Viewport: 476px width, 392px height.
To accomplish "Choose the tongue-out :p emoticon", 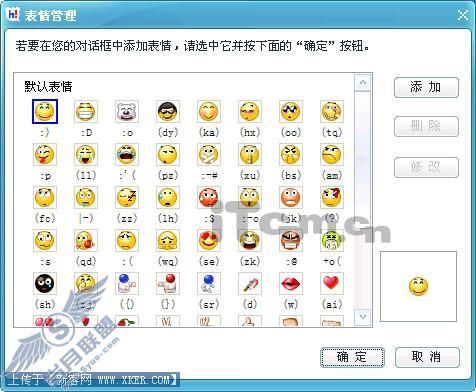I will click(45, 155).
